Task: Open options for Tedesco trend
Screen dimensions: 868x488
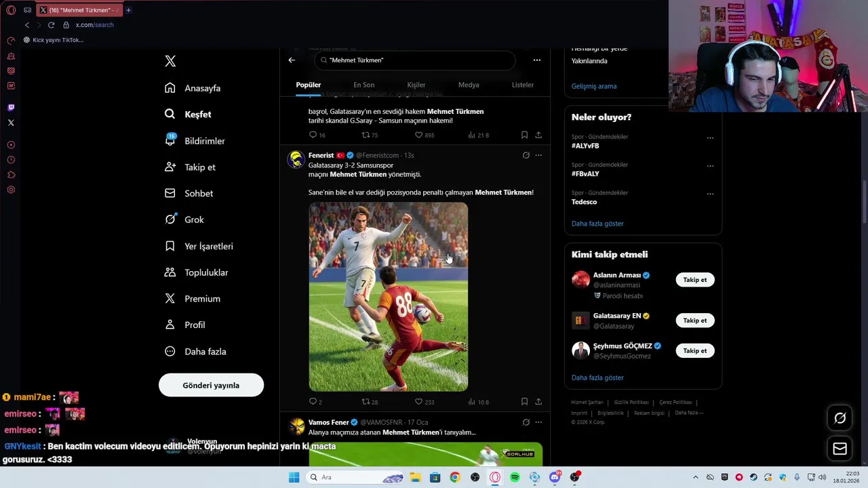Action: coord(710,194)
